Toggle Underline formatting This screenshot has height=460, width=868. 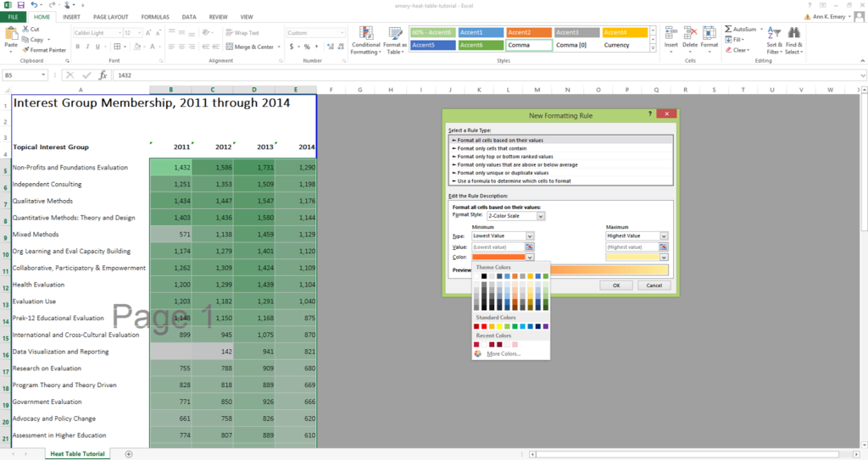(97, 47)
